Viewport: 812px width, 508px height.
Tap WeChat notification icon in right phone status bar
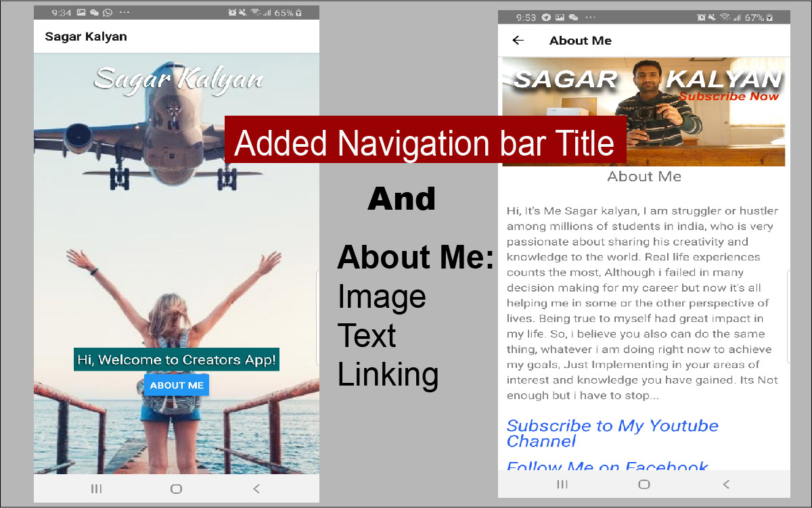coord(573,18)
